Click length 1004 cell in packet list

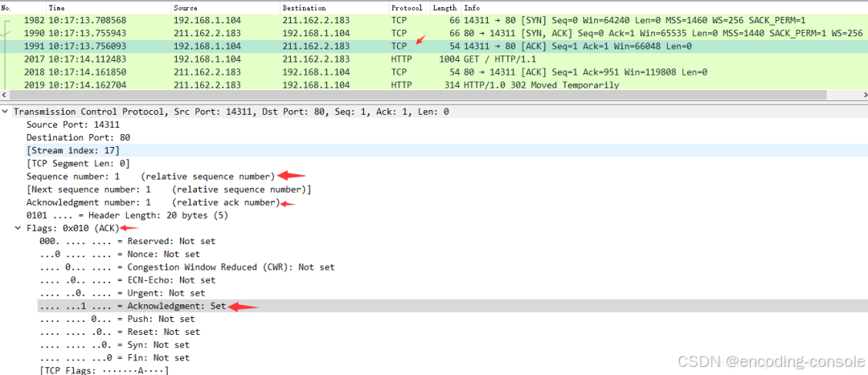pos(448,59)
